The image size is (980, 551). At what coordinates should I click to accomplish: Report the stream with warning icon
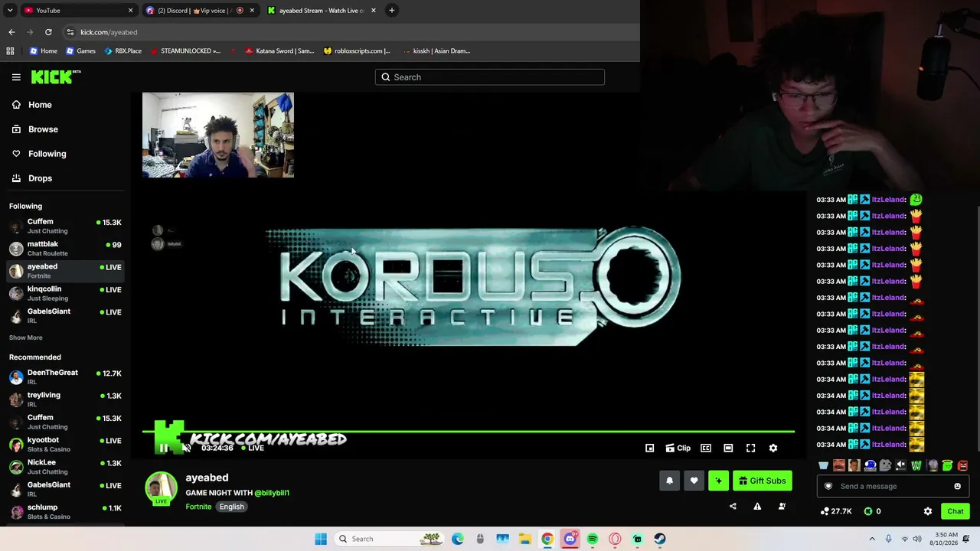click(757, 507)
